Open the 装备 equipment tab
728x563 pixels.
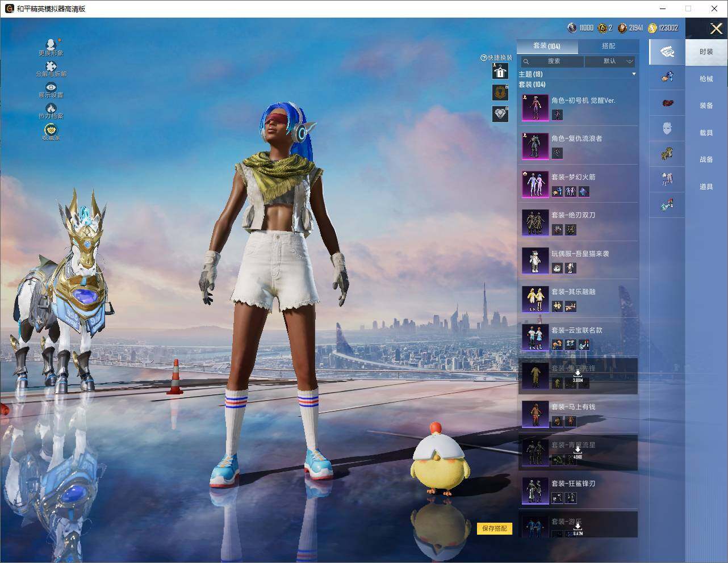click(x=706, y=106)
